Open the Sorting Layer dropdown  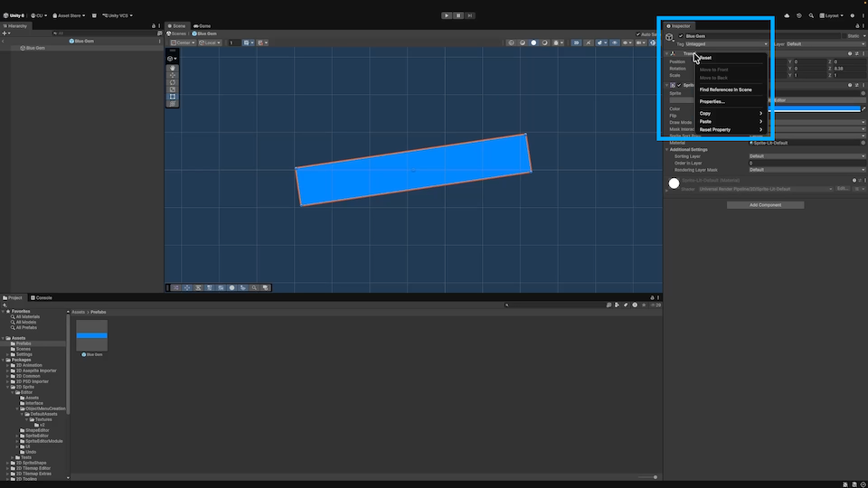click(x=807, y=156)
